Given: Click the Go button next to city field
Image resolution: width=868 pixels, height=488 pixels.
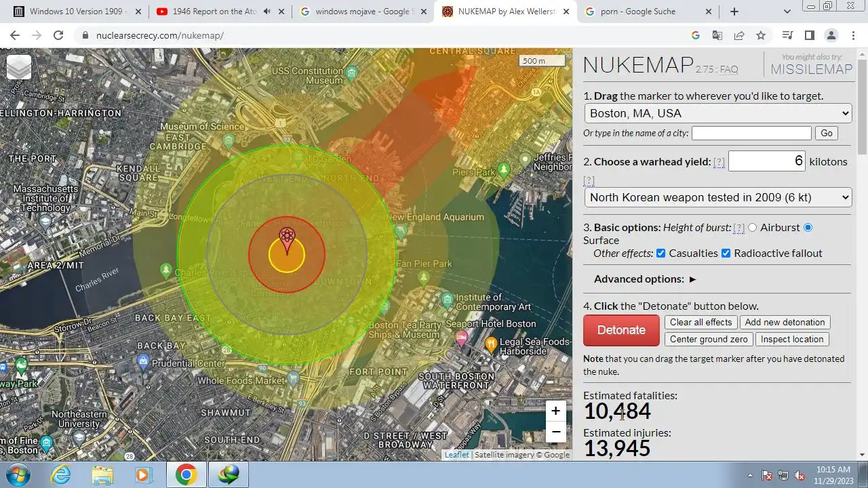Looking at the screenshot, I should (x=826, y=134).
